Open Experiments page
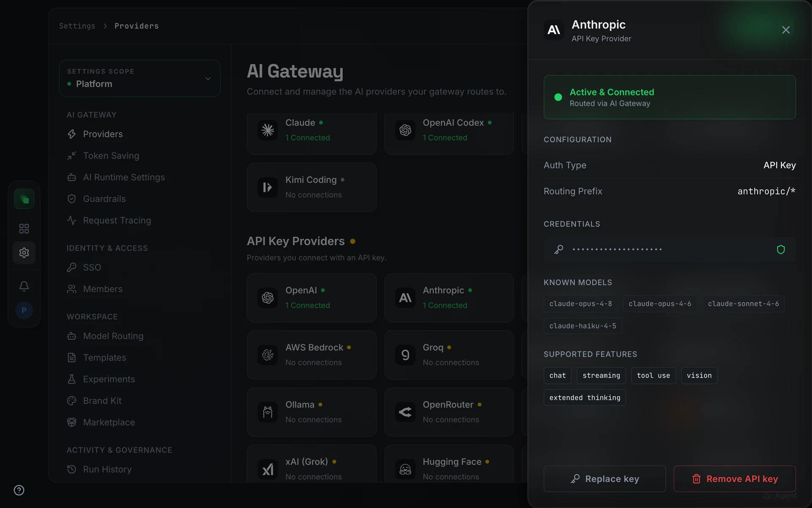Viewport: 812px width, 508px height. [109, 379]
